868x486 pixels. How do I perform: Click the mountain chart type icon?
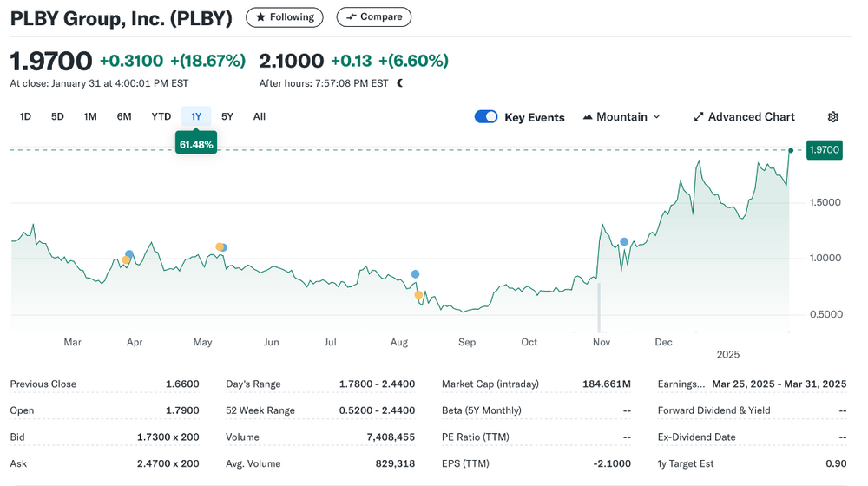click(588, 117)
